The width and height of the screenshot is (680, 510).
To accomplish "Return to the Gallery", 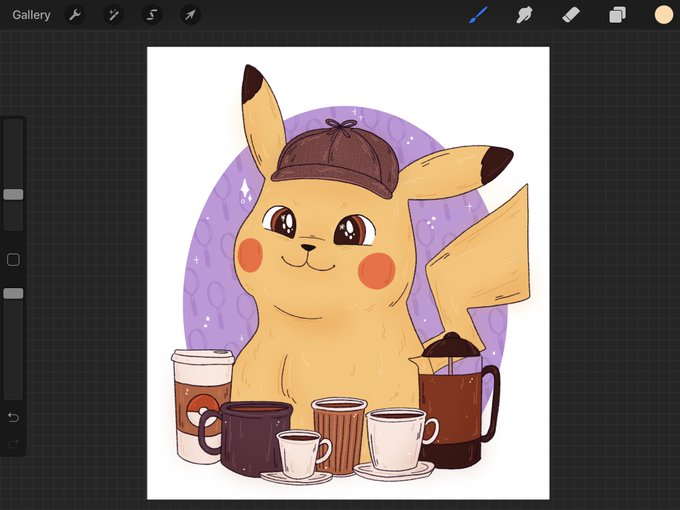I will 31,15.
